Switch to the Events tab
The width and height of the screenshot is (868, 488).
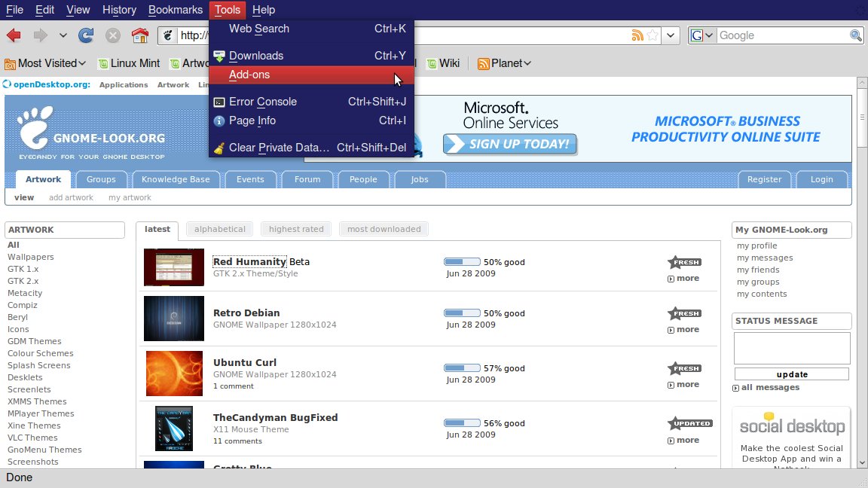[250, 179]
